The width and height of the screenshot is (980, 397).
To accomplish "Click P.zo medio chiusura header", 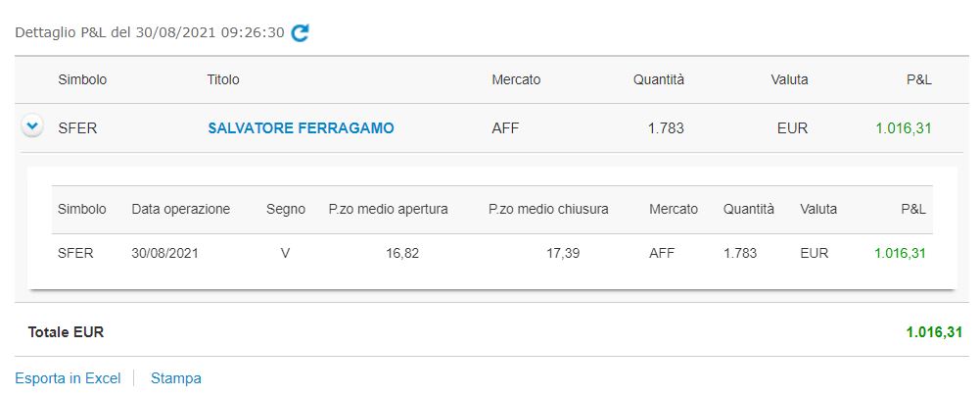I will [548, 209].
